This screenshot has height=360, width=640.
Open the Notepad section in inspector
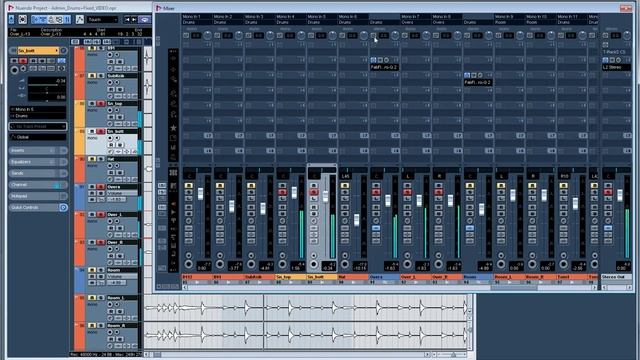click(38, 196)
